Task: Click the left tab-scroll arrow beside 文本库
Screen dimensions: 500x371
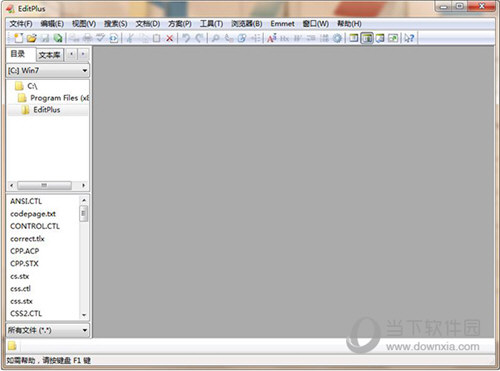Action: click(x=71, y=54)
